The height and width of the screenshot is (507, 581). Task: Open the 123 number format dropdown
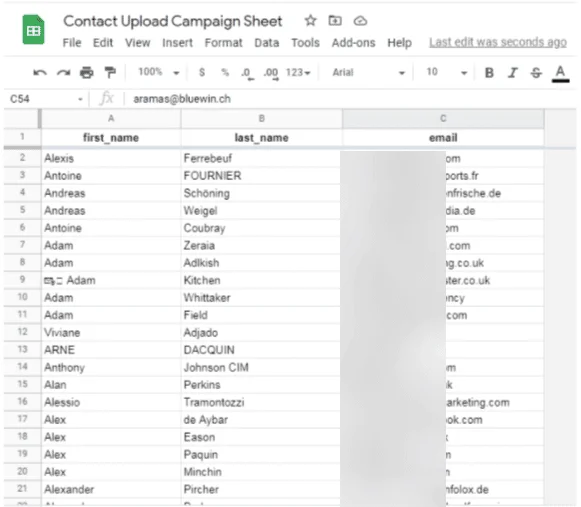298,72
